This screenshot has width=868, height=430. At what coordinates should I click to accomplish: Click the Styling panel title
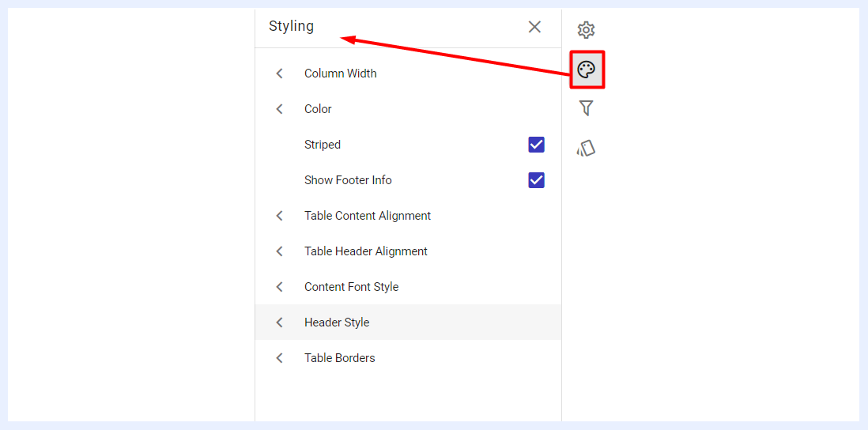[x=291, y=26]
